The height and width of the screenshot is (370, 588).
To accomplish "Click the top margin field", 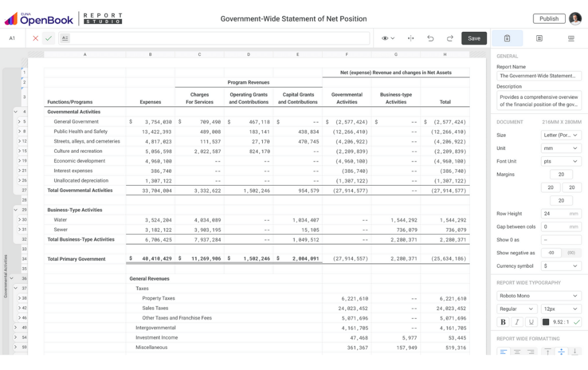I will coord(561,174).
